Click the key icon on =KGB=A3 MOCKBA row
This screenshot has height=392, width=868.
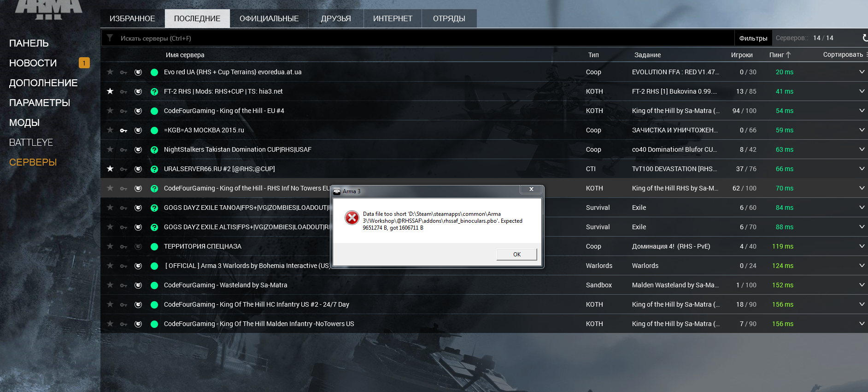123,131
